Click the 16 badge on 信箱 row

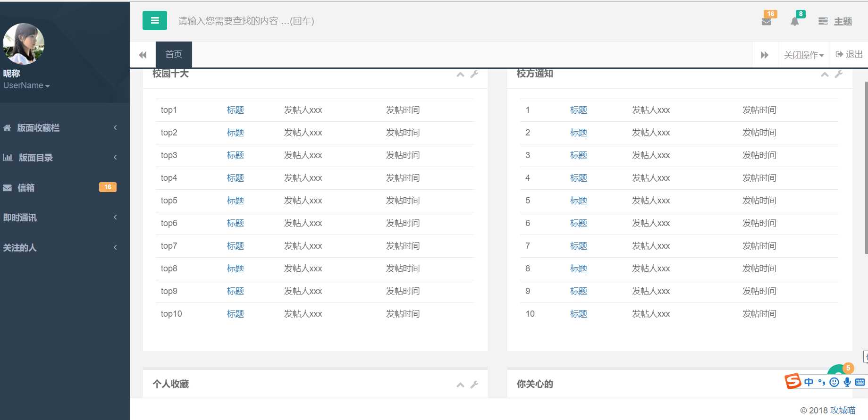coord(108,187)
